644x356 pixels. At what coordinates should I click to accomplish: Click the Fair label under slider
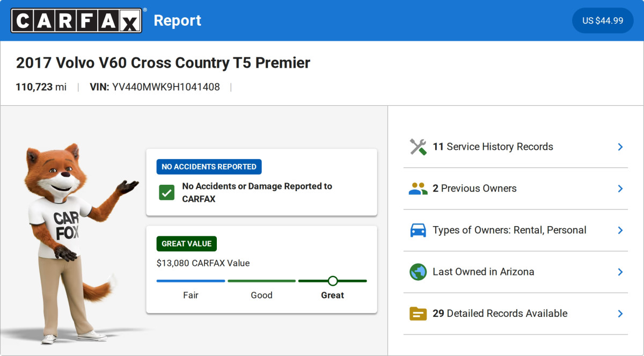[191, 295]
